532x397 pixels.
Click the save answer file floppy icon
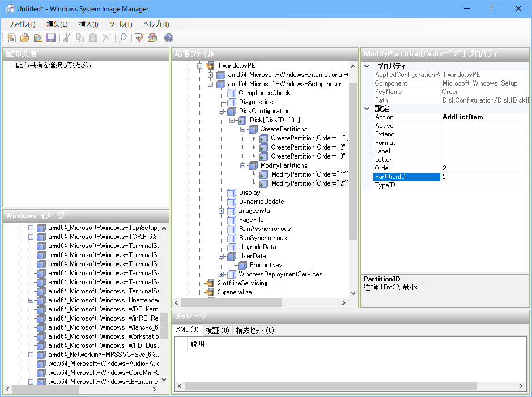tap(51, 38)
